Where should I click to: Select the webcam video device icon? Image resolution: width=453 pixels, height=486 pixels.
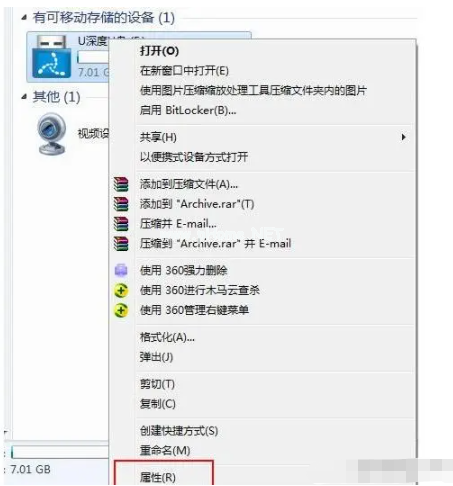[52, 134]
